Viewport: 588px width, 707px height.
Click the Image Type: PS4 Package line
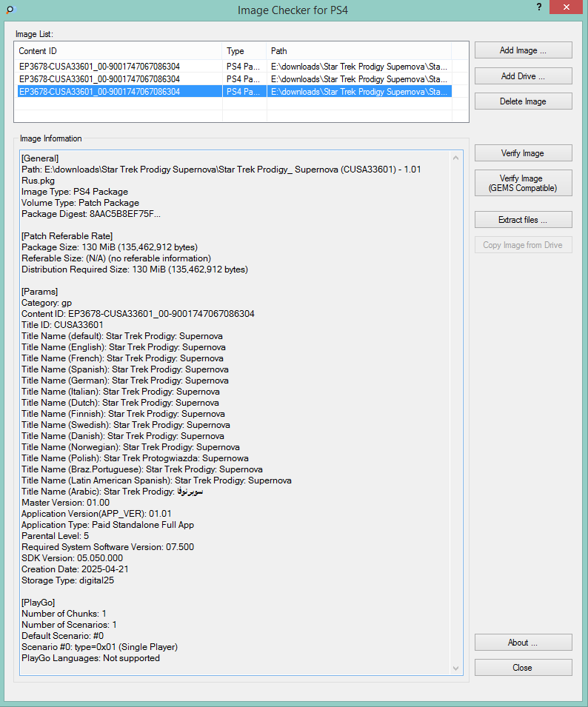pos(75,192)
